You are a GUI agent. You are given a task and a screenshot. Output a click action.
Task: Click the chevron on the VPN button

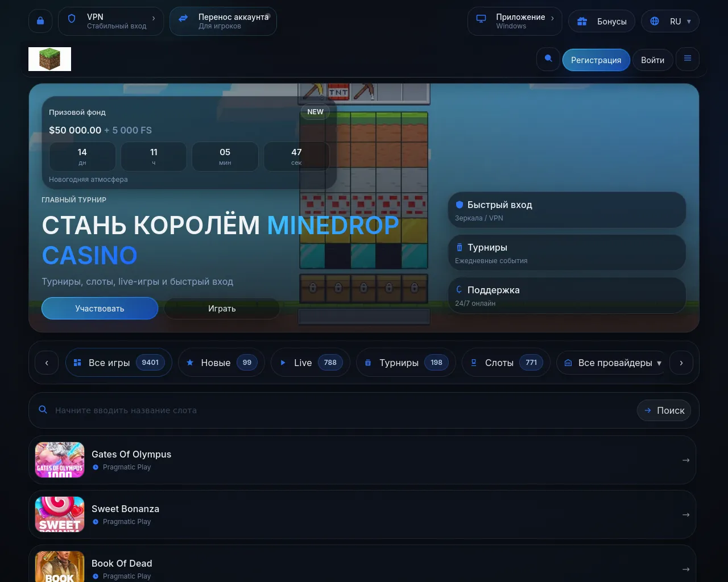coord(154,18)
